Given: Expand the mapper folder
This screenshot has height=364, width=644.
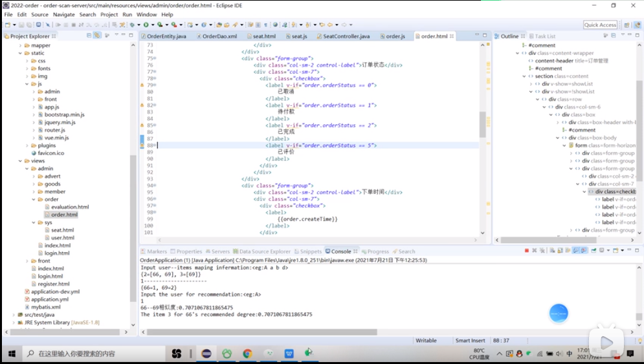Looking at the screenshot, I should tap(20, 45).
